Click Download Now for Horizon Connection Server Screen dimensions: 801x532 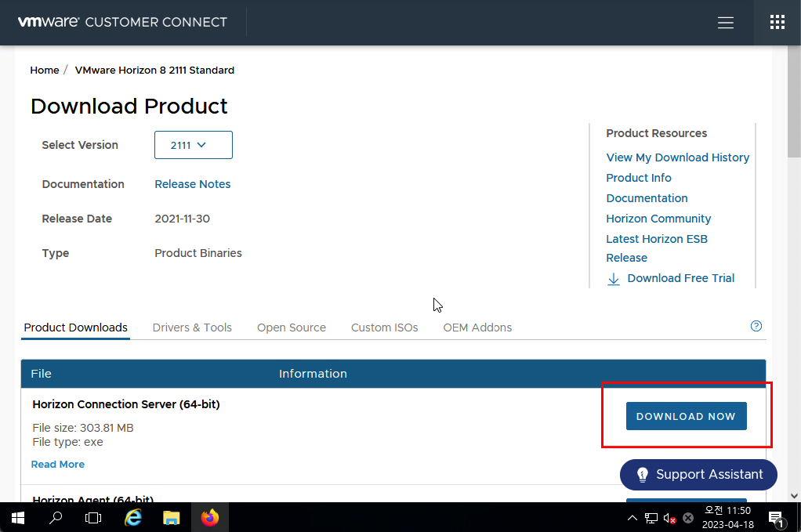pyautogui.click(x=686, y=416)
